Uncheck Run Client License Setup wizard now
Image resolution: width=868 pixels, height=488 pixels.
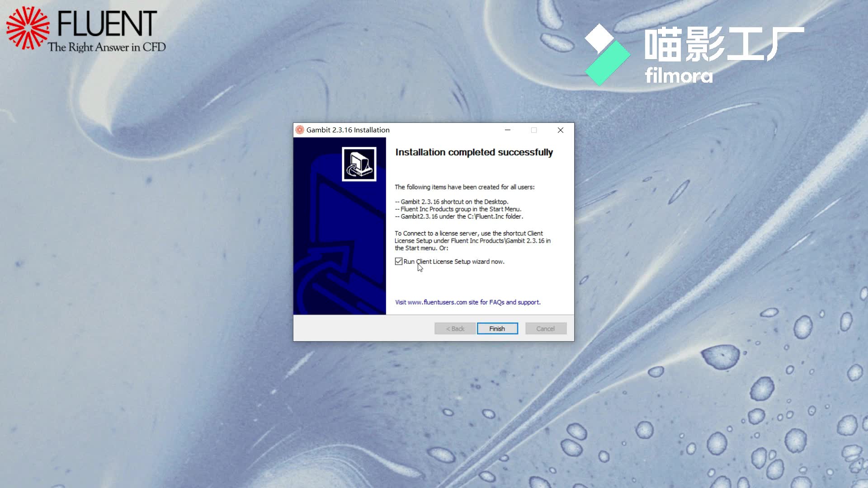(x=398, y=261)
